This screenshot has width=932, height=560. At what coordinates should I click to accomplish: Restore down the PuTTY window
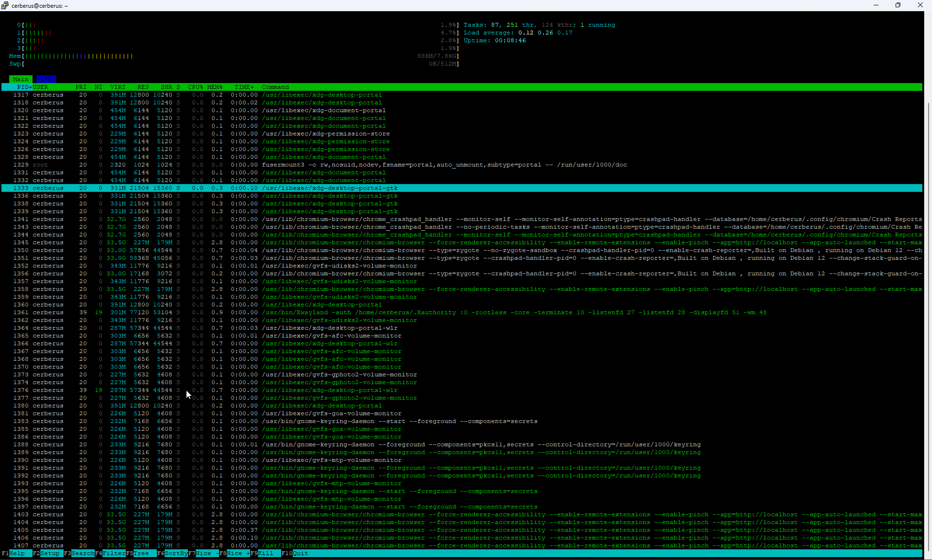click(x=898, y=5)
